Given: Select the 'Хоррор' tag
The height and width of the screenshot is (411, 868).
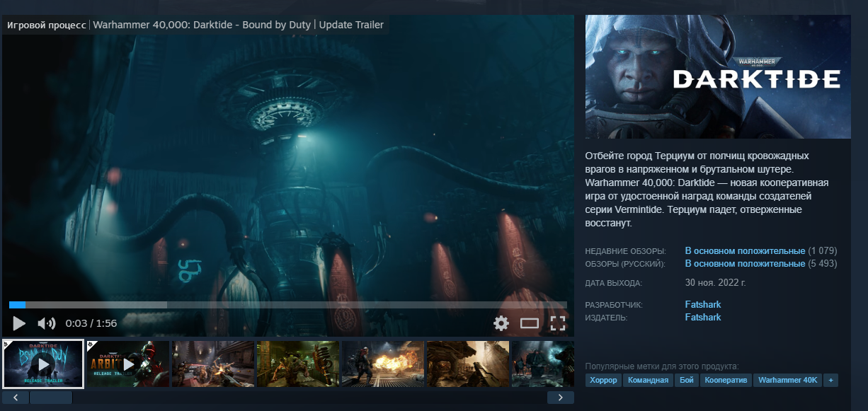Looking at the screenshot, I should click(x=604, y=381).
